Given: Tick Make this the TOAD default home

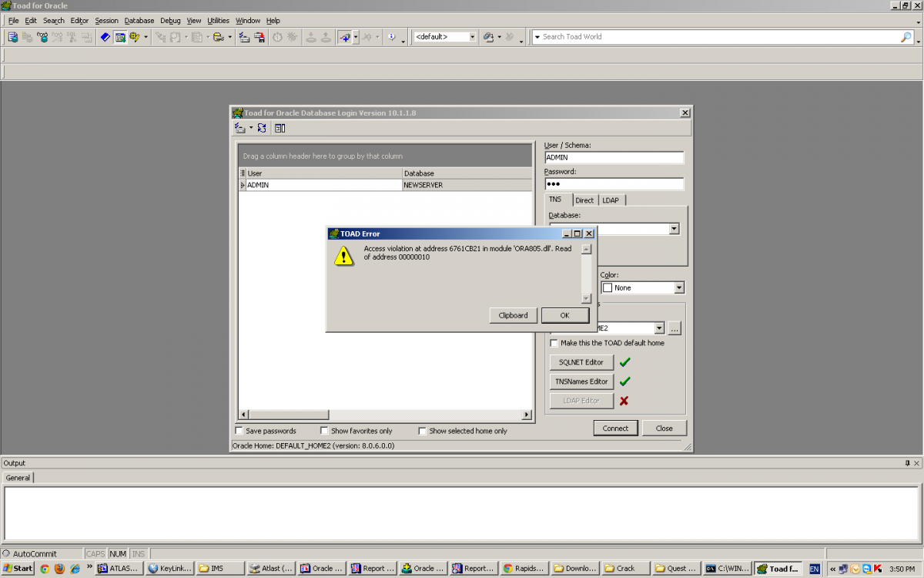Looking at the screenshot, I should pyautogui.click(x=554, y=343).
